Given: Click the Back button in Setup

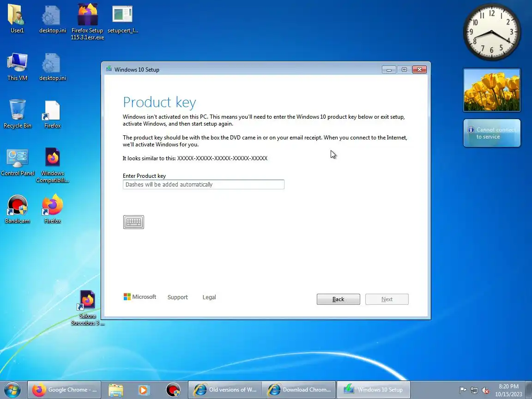Looking at the screenshot, I should pyautogui.click(x=338, y=299).
